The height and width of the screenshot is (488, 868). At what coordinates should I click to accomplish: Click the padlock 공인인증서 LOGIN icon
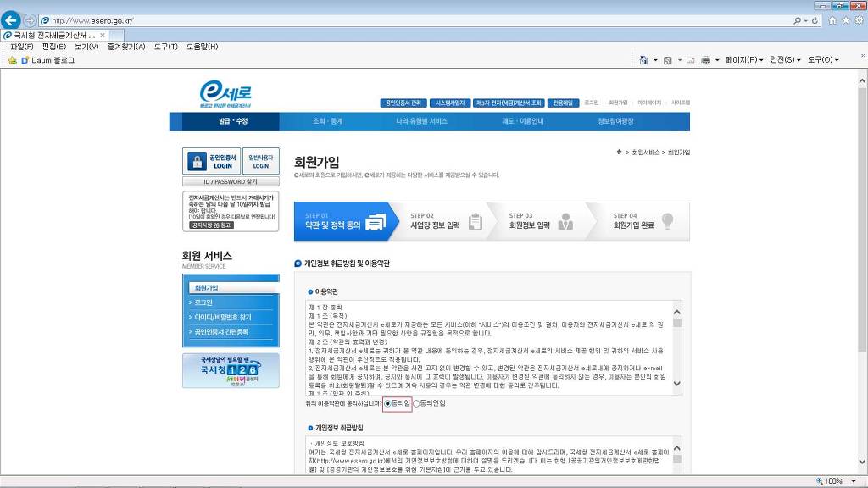click(x=197, y=161)
